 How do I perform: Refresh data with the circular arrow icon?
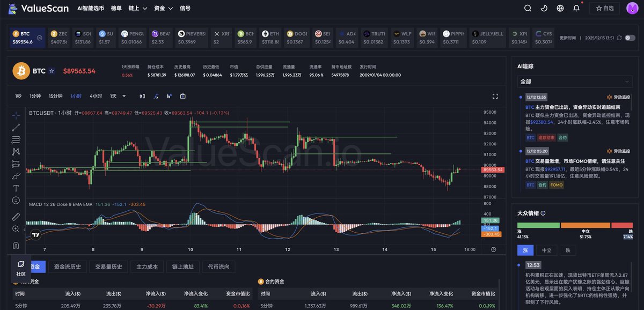[x=619, y=38]
